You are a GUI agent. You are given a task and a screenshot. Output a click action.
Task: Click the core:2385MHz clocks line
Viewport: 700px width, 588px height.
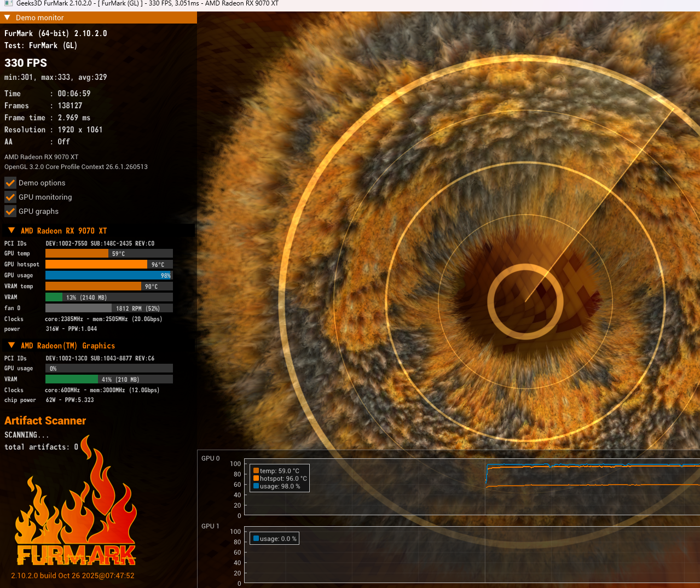104,319
